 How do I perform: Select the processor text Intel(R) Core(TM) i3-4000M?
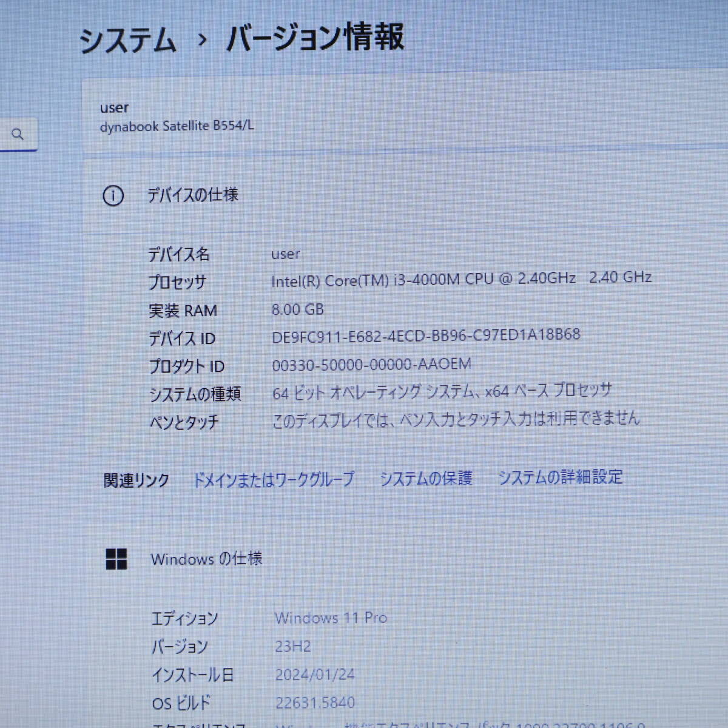point(365,280)
